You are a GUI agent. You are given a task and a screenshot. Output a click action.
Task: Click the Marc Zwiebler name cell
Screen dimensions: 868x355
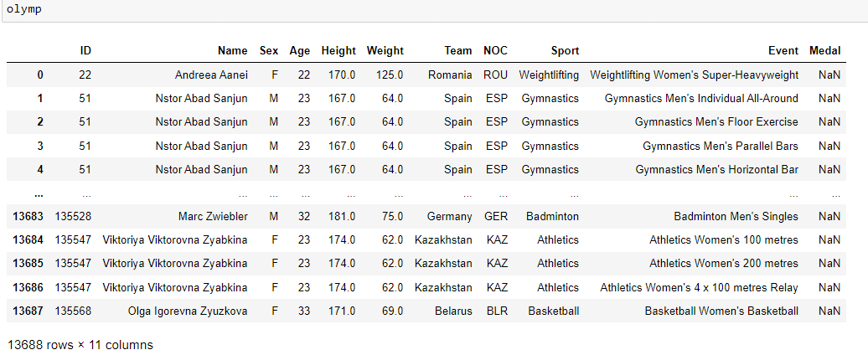point(213,217)
